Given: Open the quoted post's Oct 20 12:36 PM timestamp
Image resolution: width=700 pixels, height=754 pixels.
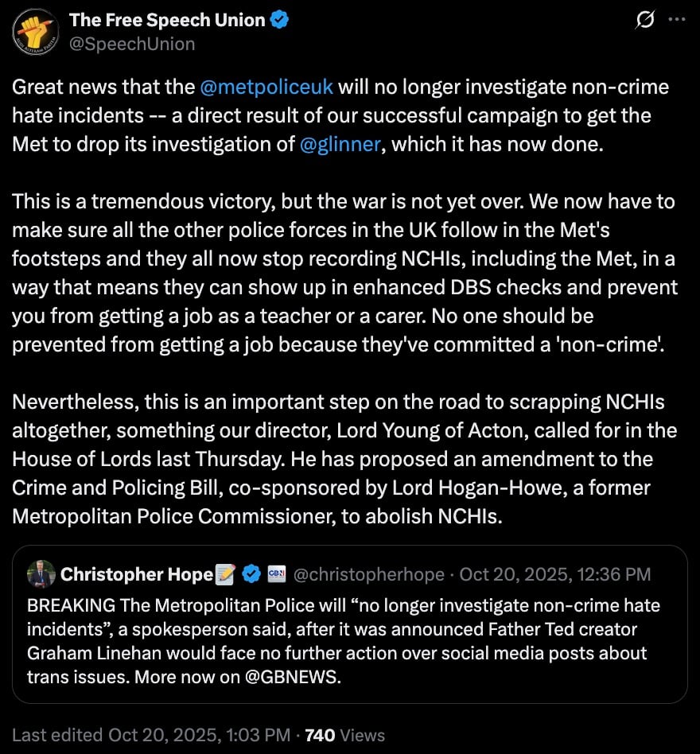Looking at the screenshot, I should point(555,573).
